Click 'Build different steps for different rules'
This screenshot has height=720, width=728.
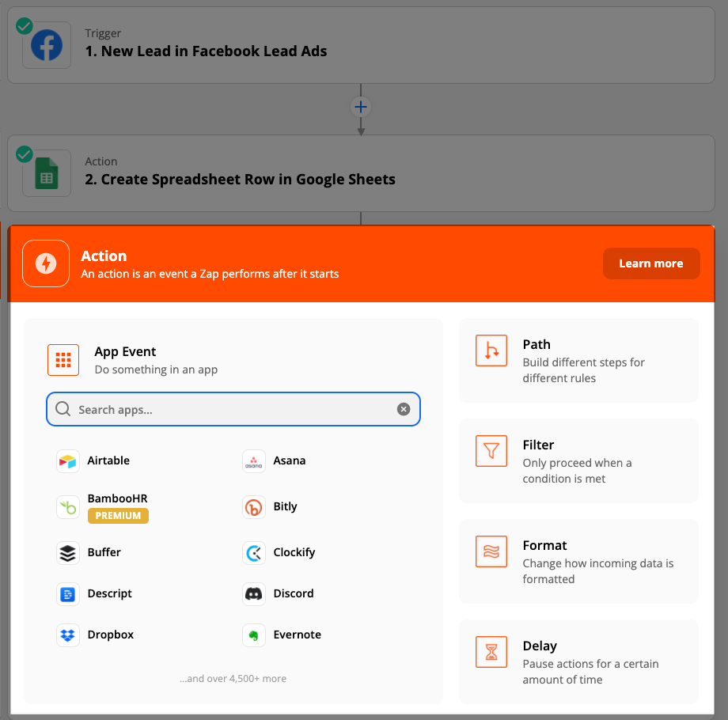pos(584,370)
